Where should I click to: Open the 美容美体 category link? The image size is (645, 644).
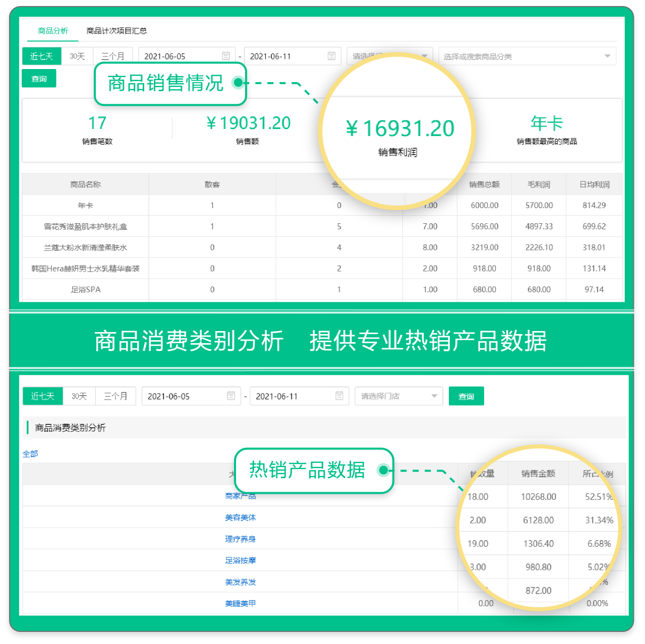(x=241, y=518)
